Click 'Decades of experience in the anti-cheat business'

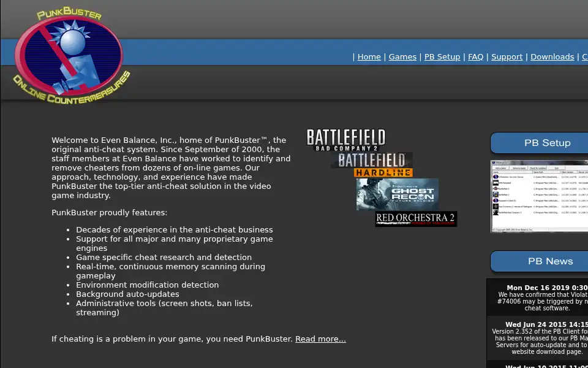tap(175, 230)
